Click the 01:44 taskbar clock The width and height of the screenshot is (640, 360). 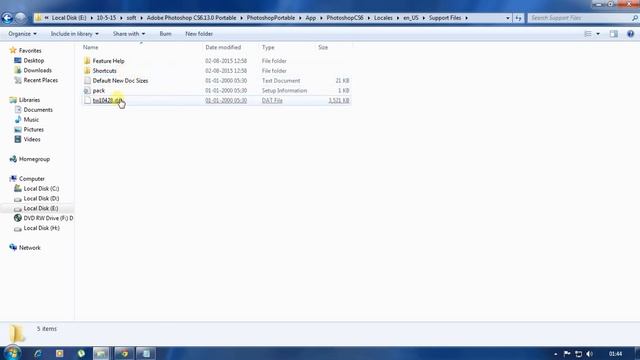pyautogui.click(x=615, y=353)
